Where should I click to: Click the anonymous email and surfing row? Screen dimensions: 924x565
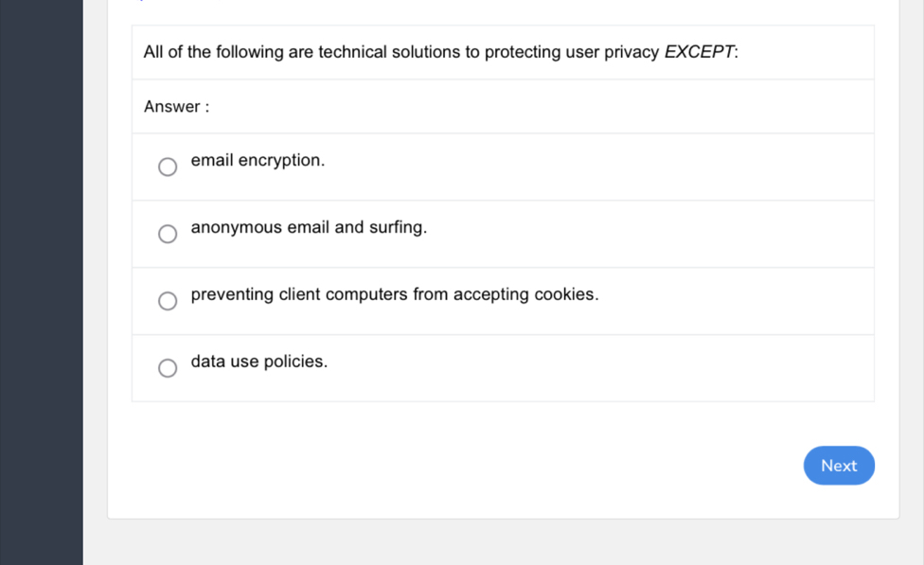click(502, 233)
